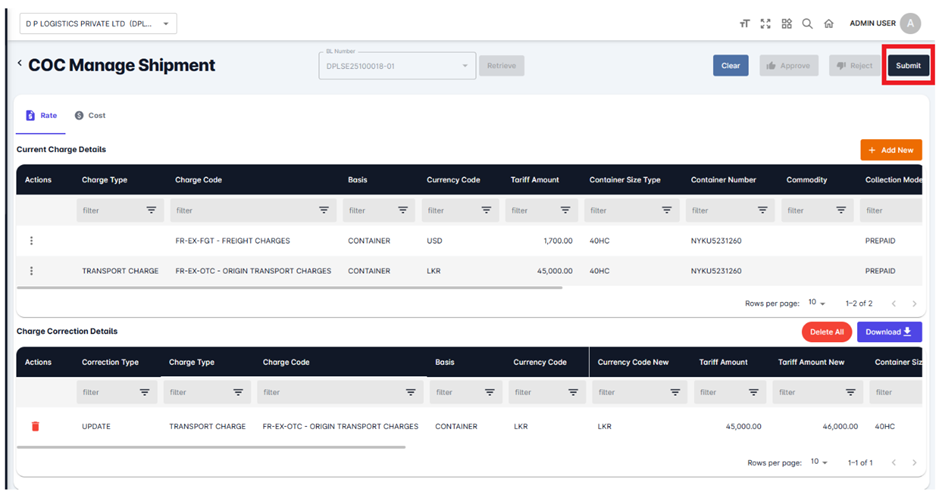Image resolution: width=939 pixels, height=495 pixels.
Task: Click the red Delete All button
Action: click(x=826, y=332)
